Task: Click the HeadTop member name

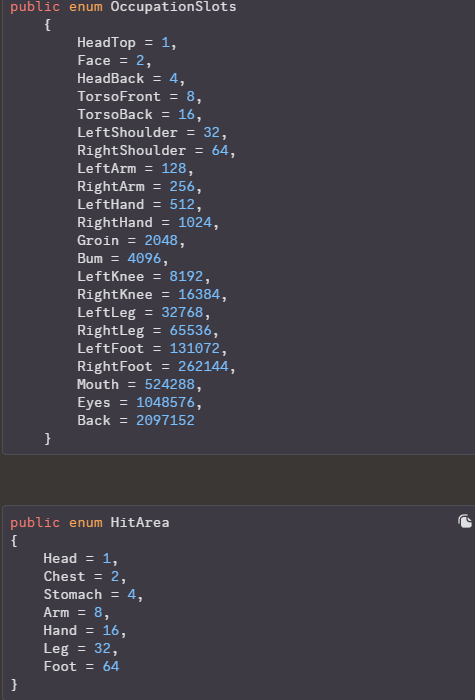Action: (x=106, y=42)
